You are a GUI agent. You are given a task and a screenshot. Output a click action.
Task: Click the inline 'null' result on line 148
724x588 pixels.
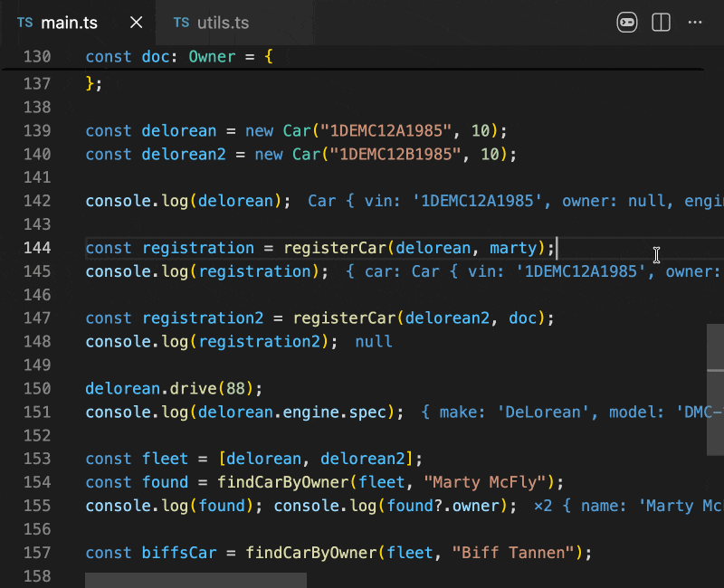coord(374,342)
